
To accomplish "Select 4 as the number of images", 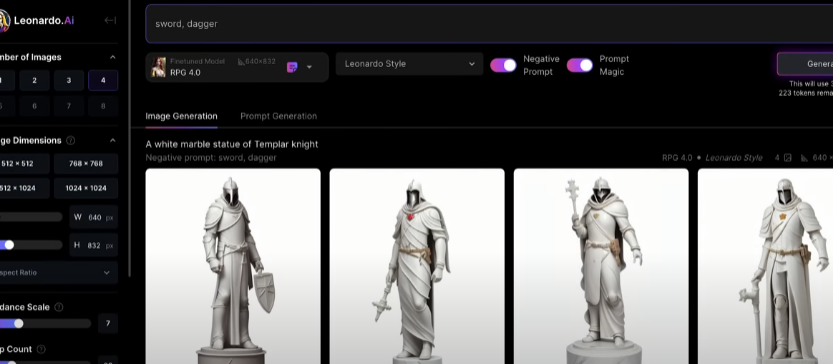I will point(103,81).
